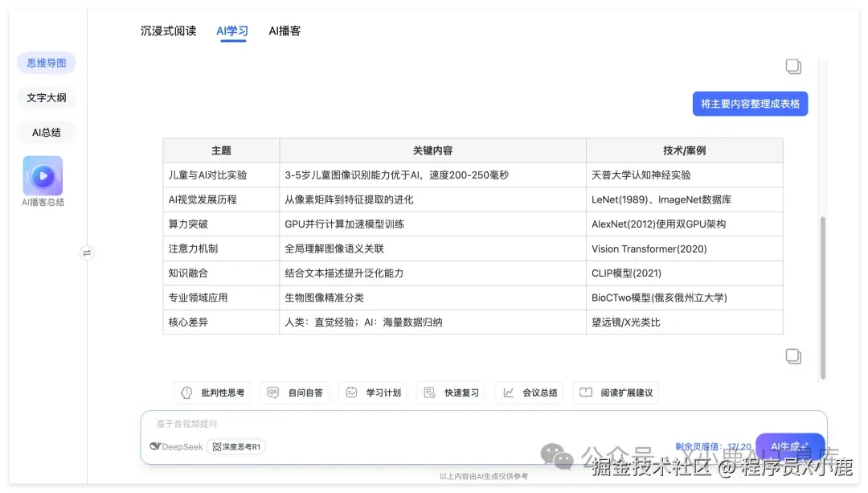Click the DeepSeek logo icon
Viewport: 868px width, 493px height.
tap(154, 446)
